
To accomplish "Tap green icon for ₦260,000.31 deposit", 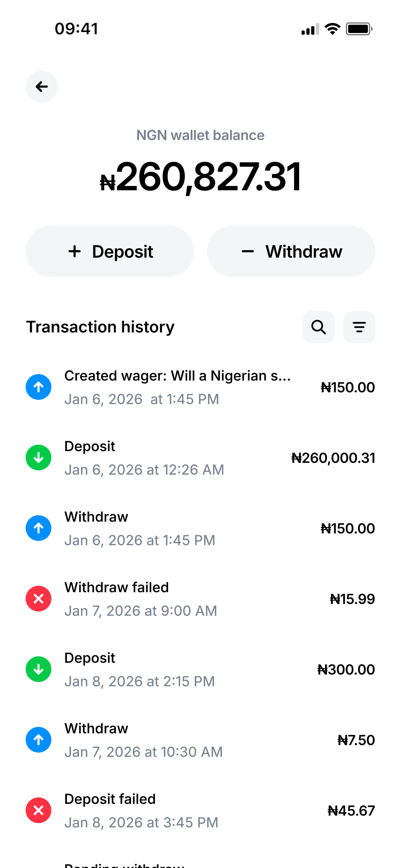I will pos(39,458).
